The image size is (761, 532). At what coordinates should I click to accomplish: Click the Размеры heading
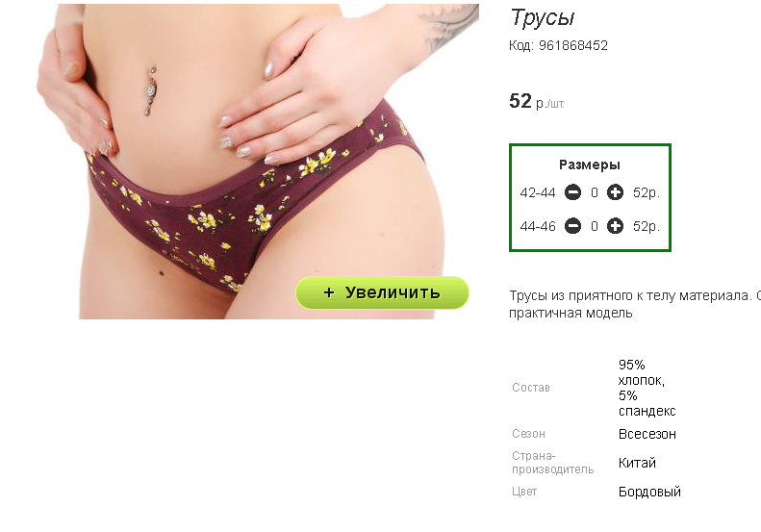point(589,165)
